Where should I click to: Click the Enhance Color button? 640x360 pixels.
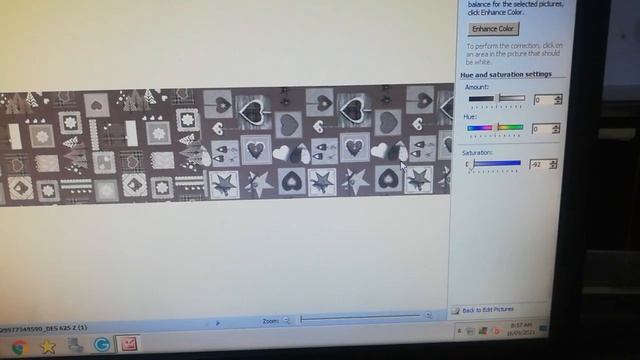(x=493, y=29)
